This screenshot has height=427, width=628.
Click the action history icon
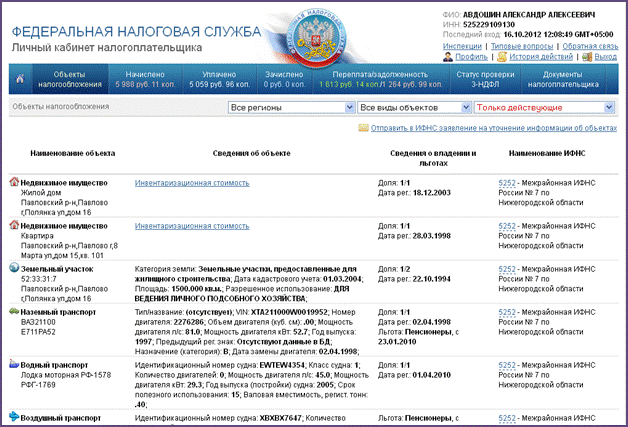pyautogui.click(x=502, y=57)
